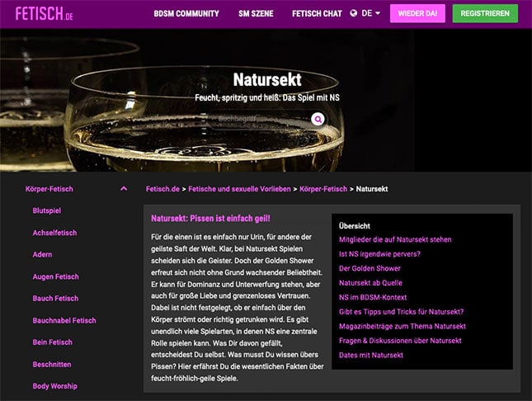
Task: Open Augen Fetisch in sidebar
Action: click(55, 276)
